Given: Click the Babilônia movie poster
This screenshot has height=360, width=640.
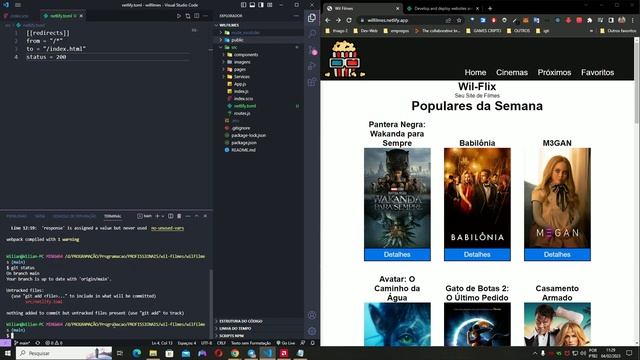Looking at the screenshot, I should 477,198.
